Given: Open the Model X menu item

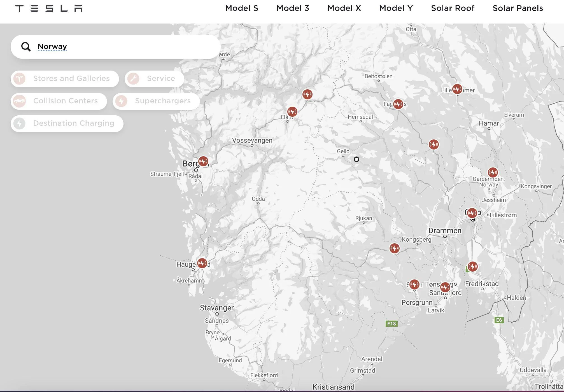Looking at the screenshot, I should tap(344, 8).
